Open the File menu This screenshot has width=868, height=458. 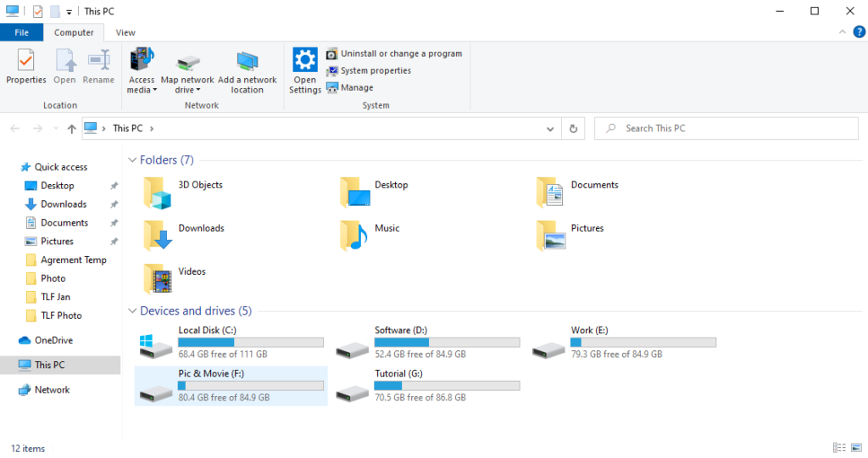(21, 32)
